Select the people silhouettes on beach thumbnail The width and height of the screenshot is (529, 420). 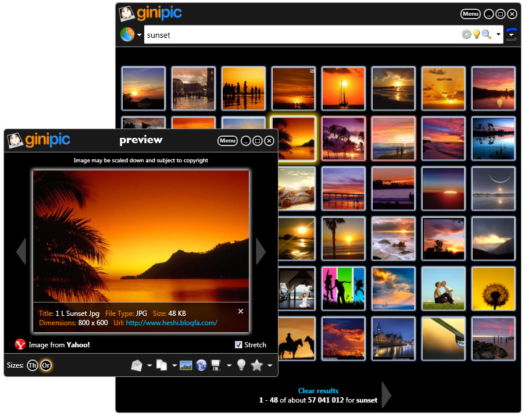click(x=244, y=88)
